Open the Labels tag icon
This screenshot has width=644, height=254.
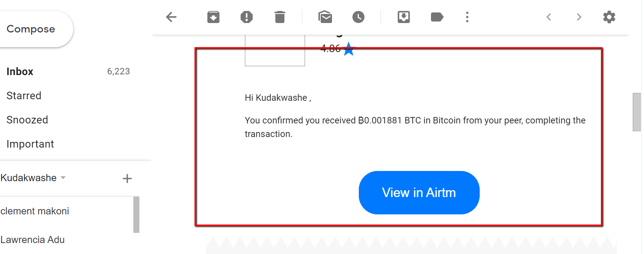point(437,17)
